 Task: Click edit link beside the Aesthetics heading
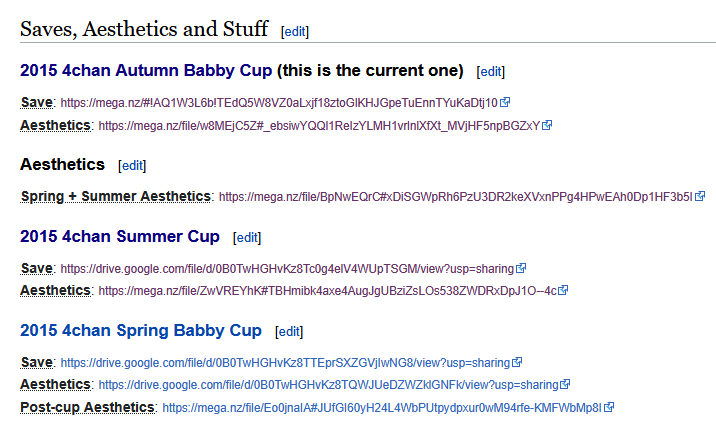pyautogui.click(x=132, y=166)
